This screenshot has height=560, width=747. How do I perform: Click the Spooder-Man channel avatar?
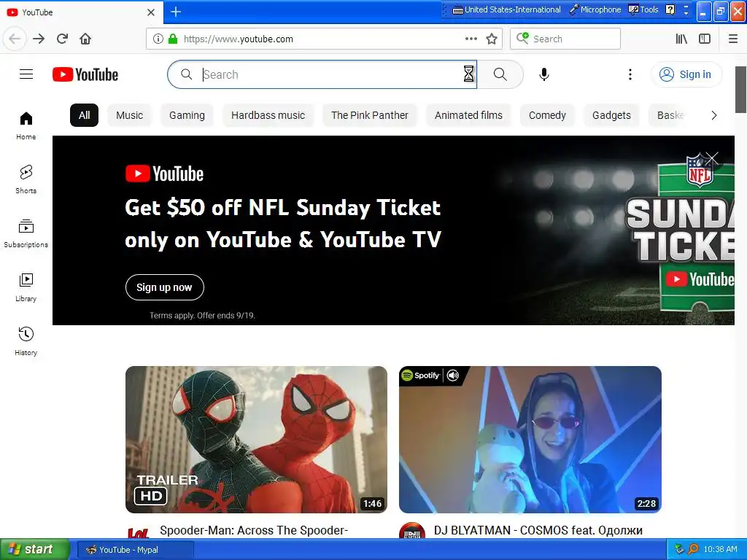click(x=138, y=533)
